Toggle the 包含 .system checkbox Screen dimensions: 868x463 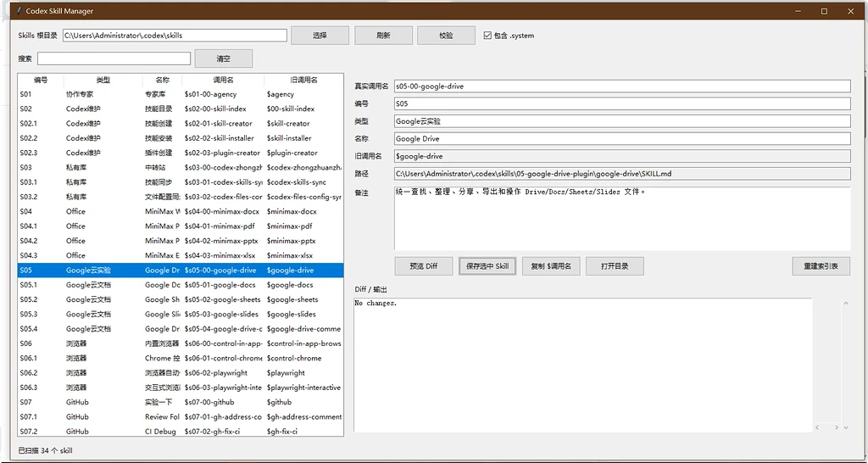click(x=487, y=36)
